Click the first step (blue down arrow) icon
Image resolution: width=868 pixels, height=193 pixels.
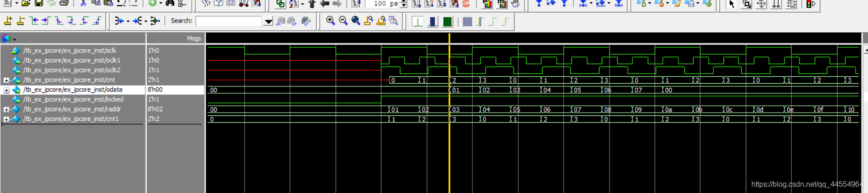click(x=539, y=4)
